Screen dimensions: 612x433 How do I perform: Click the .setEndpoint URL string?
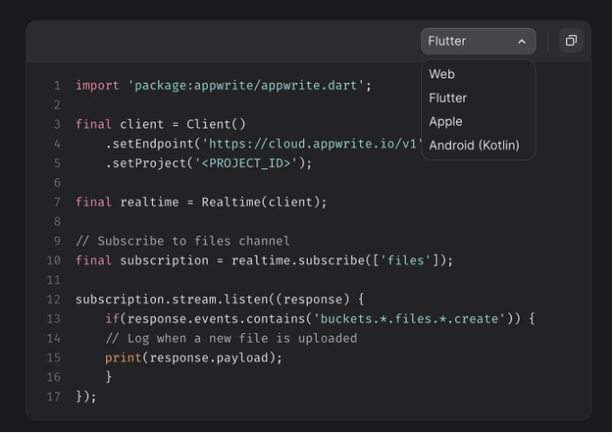(x=312, y=144)
